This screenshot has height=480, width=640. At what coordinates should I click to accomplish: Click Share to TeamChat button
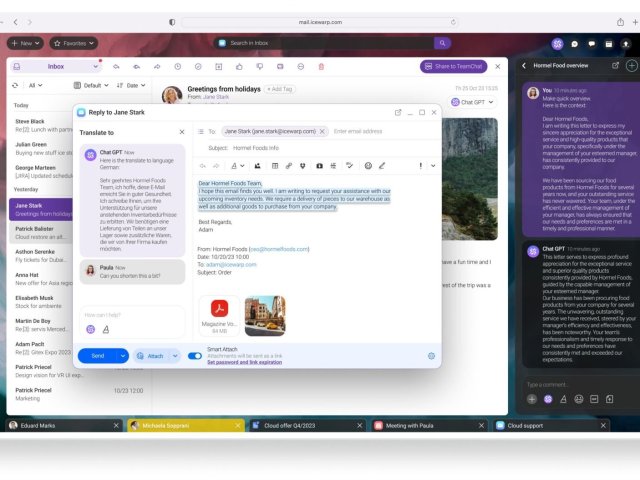tap(453, 66)
